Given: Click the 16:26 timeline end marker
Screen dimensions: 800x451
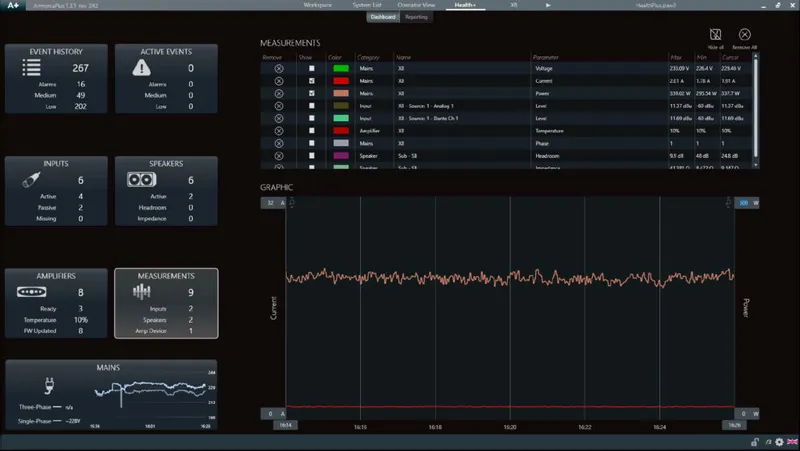Looking at the screenshot, I should pos(735,425).
